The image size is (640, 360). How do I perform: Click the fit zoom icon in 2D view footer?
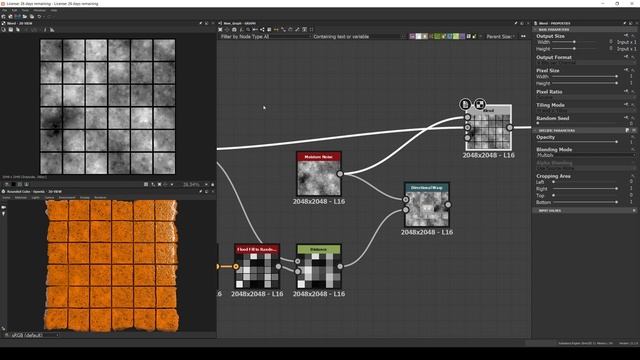(160, 184)
